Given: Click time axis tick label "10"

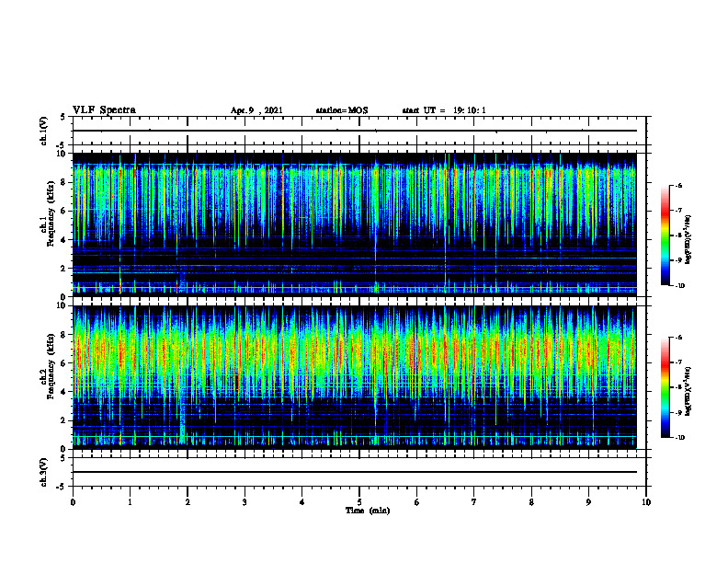Looking at the screenshot, I should point(646,502).
